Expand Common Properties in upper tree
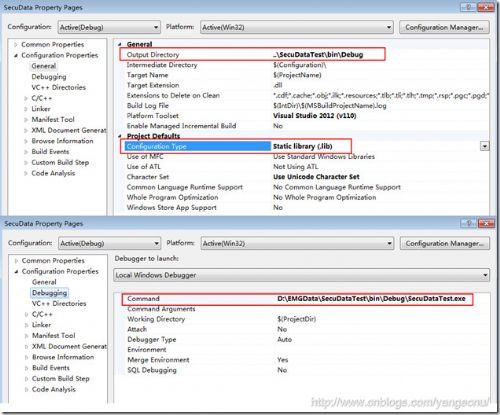This screenshot has height=415, width=500. 16,44
